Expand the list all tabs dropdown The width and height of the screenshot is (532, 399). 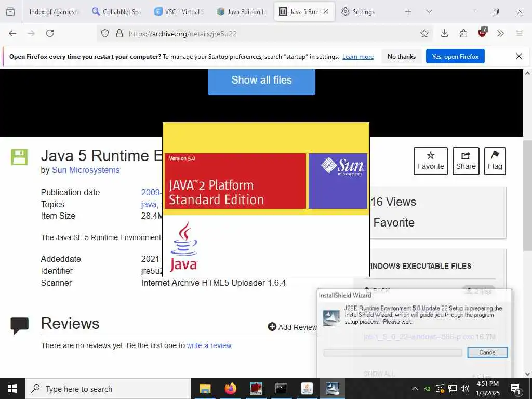(429, 12)
